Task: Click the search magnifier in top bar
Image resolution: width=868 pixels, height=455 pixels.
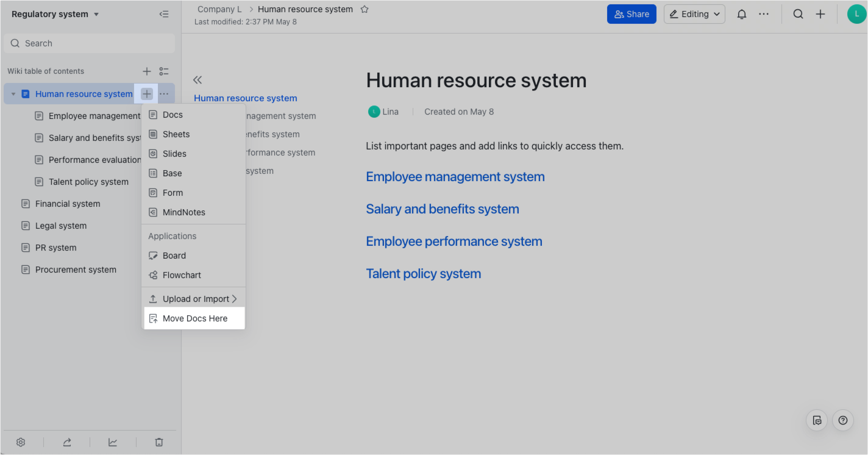Action: pos(798,14)
